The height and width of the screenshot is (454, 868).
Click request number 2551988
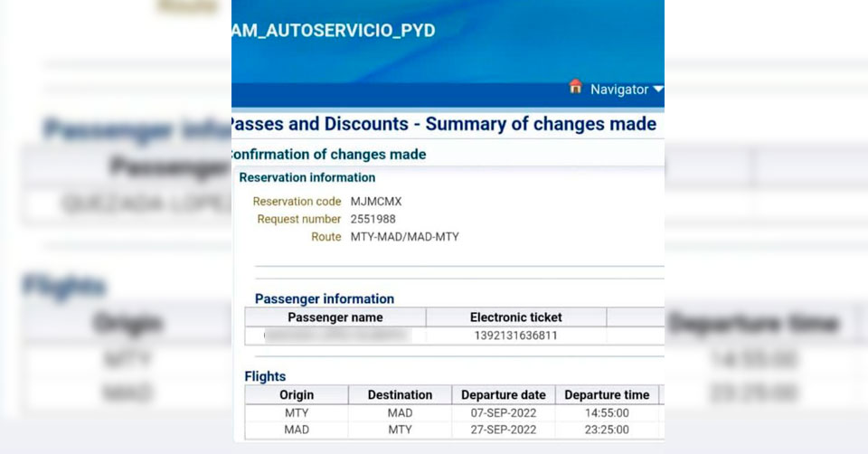click(373, 219)
